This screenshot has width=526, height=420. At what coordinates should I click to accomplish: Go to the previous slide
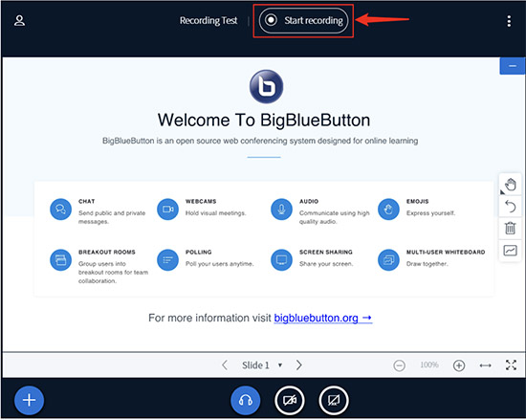(x=225, y=365)
